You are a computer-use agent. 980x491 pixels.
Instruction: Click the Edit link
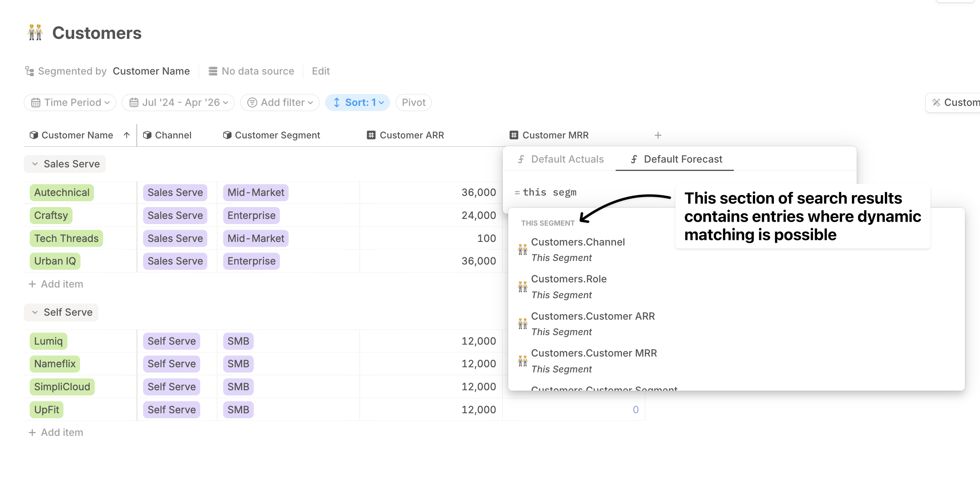click(320, 71)
